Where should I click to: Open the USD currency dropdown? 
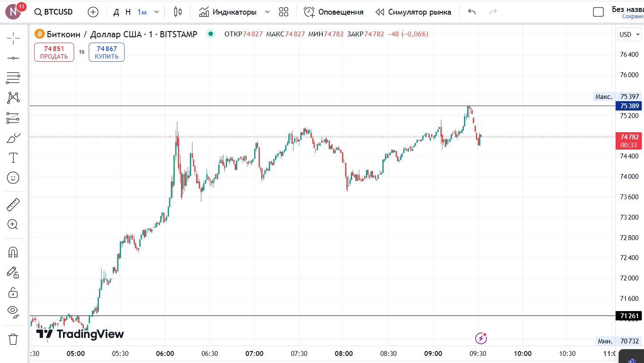click(629, 35)
